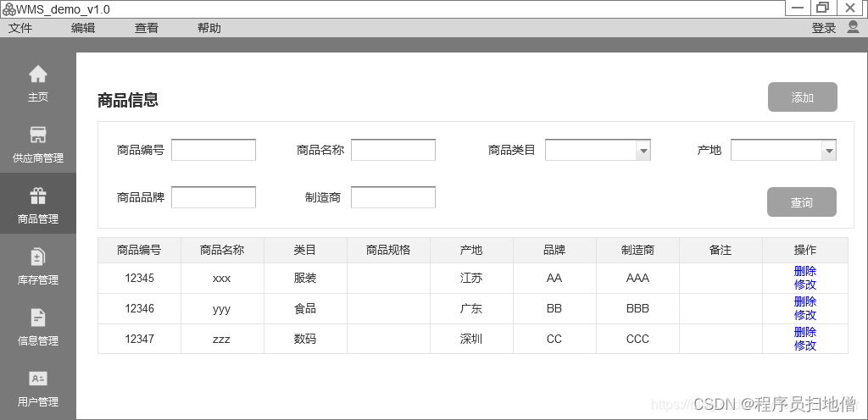Select the xxx product name cell
Viewport: 868px width, 420px height.
[223, 278]
